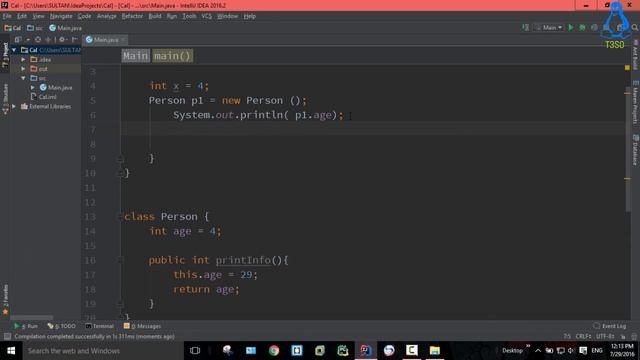
Task: Click the UTF-8 encoding status entry
Action: point(605,336)
